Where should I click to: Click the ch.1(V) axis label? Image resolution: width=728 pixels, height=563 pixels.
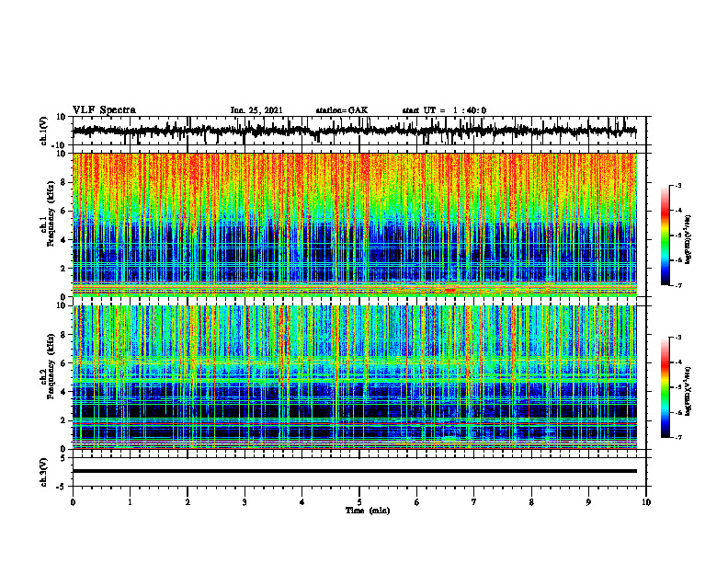pyautogui.click(x=44, y=131)
